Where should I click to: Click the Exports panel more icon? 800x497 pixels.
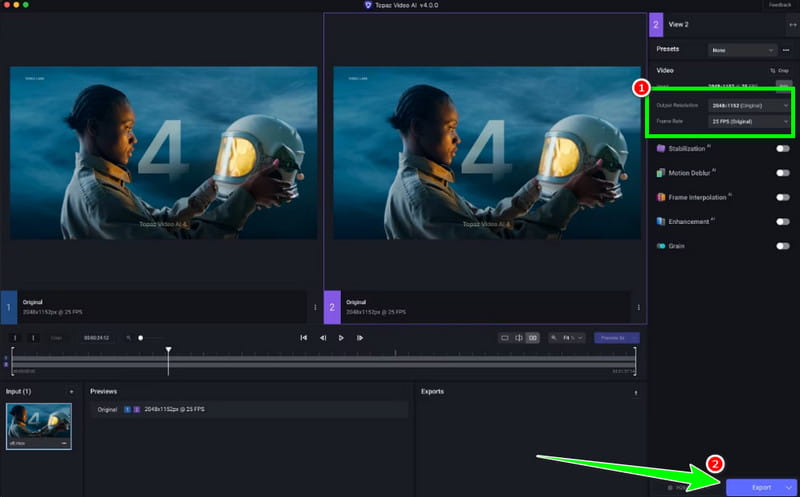(636, 392)
